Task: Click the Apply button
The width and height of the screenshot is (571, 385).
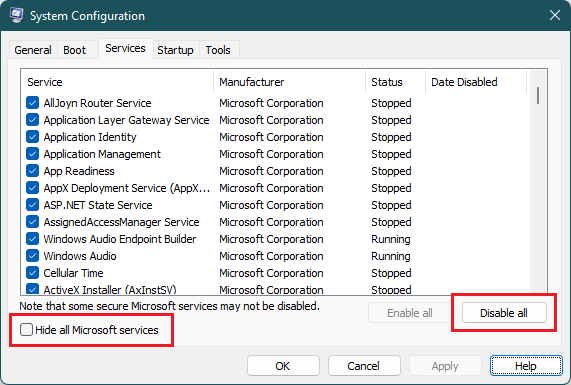Action: tap(445, 366)
